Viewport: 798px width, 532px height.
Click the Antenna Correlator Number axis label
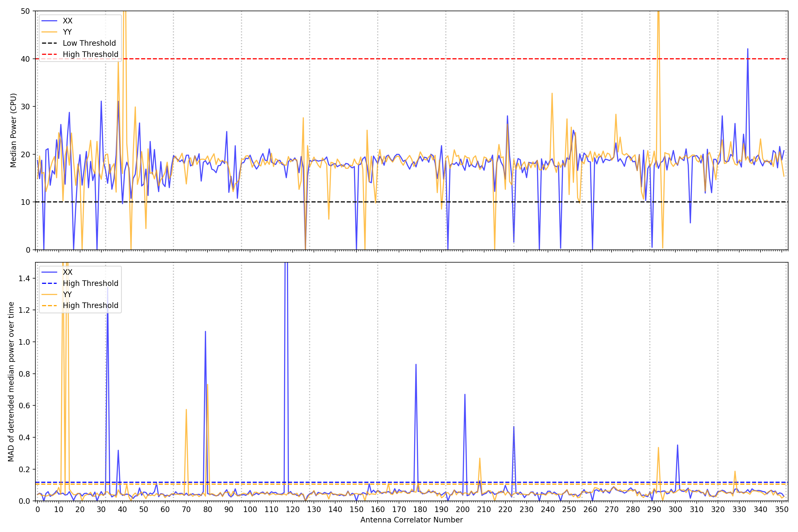(x=411, y=520)
